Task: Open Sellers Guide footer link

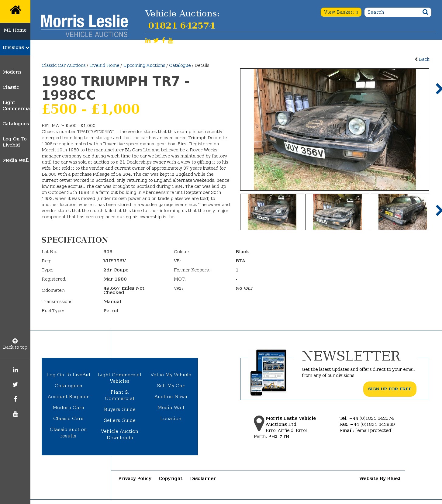Action: (x=120, y=420)
